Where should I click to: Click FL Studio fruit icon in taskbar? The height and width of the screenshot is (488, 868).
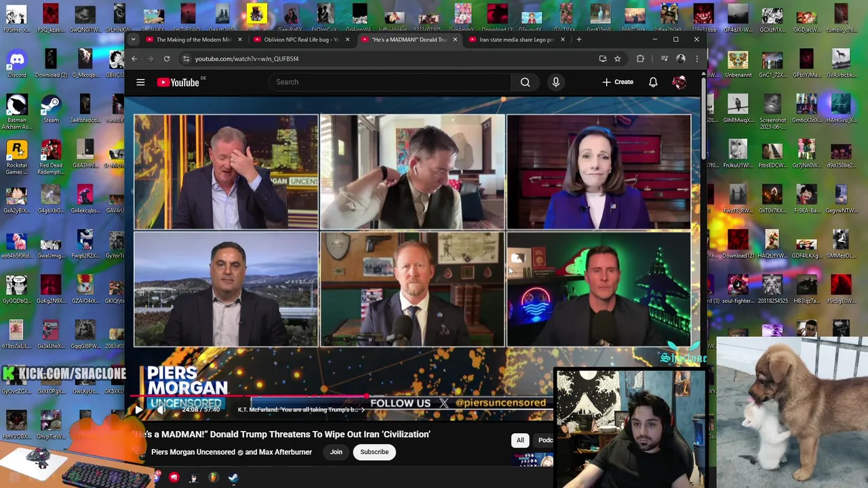pyautogui.click(x=213, y=479)
